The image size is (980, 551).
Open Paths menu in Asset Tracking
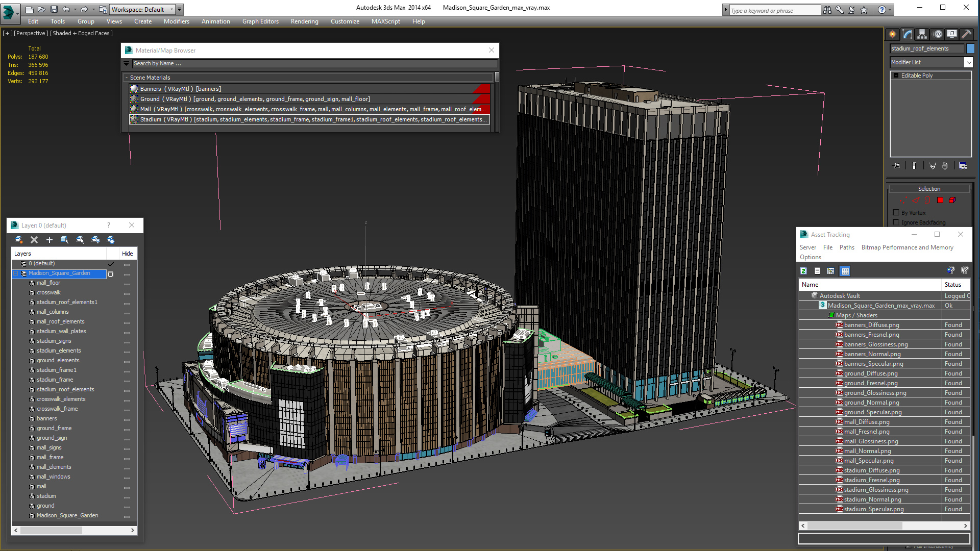[846, 247]
